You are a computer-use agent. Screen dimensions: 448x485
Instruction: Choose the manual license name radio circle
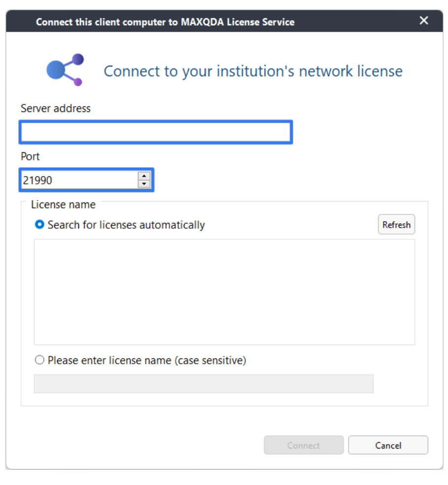tap(39, 360)
